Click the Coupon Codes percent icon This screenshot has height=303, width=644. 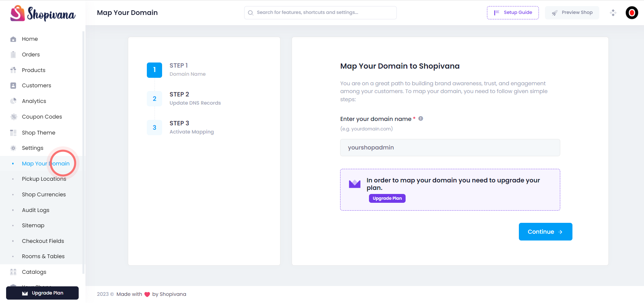13,117
